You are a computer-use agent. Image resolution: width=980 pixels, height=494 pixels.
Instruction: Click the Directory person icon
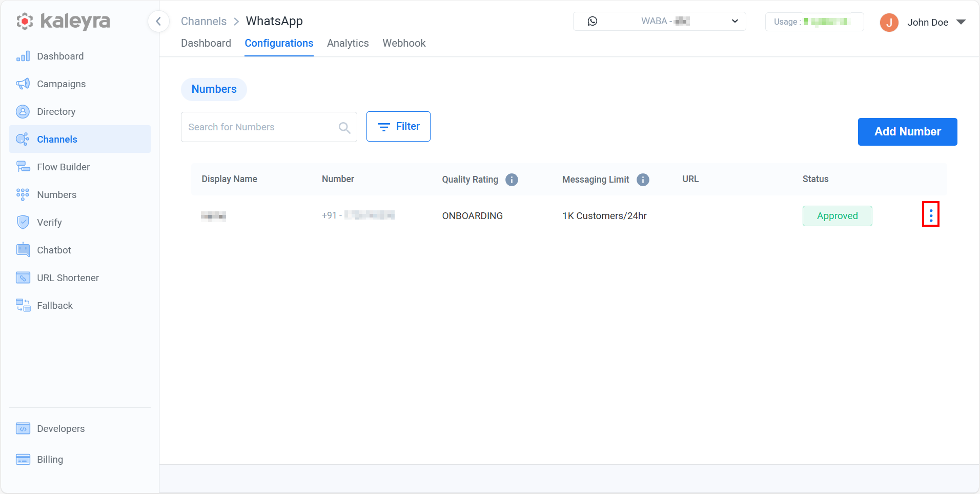23,112
